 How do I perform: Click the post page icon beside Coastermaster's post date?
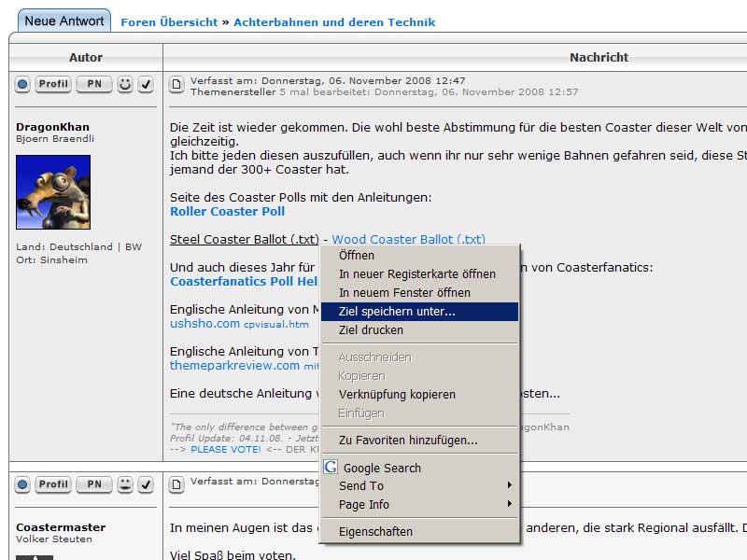(x=176, y=483)
